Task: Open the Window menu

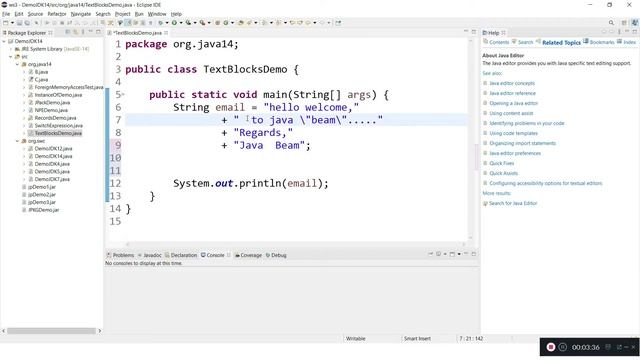Action: 157,14
